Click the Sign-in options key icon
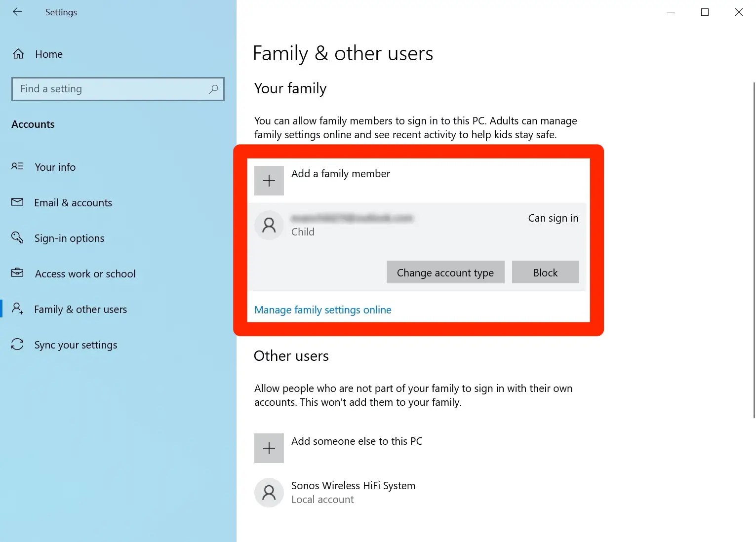This screenshot has height=542, width=756. pyautogui.click(x=17, y=237)
